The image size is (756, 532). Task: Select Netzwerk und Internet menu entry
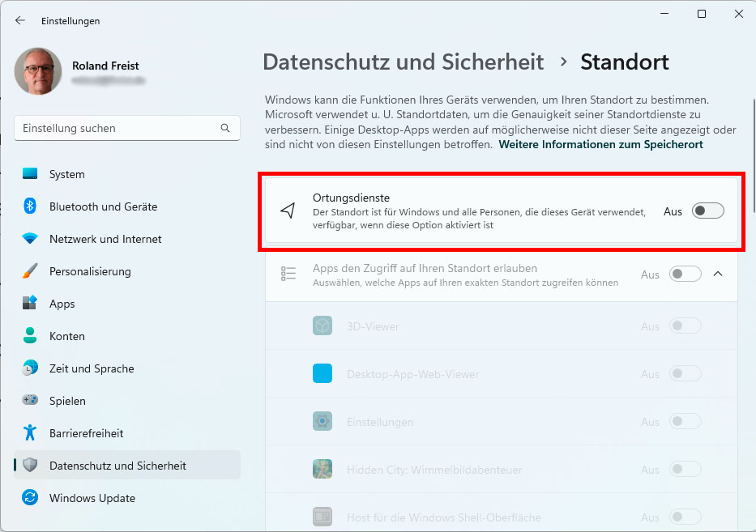coord(127,239)
